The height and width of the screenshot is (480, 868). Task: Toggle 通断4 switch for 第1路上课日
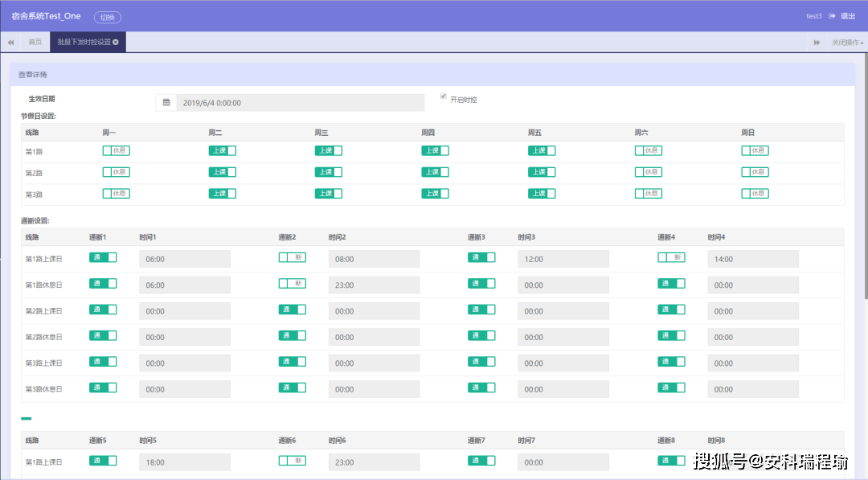pos(671,257)
